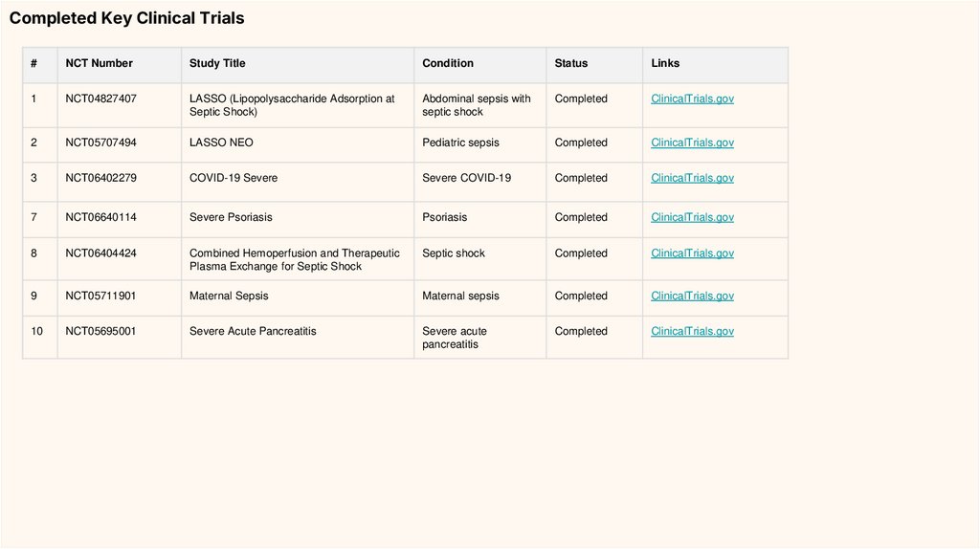Viewport: 980px width, 549px height.
Task: Click the LASSO Lipopolysaccharide Adsorption study title
Action: tap(291, 105)
